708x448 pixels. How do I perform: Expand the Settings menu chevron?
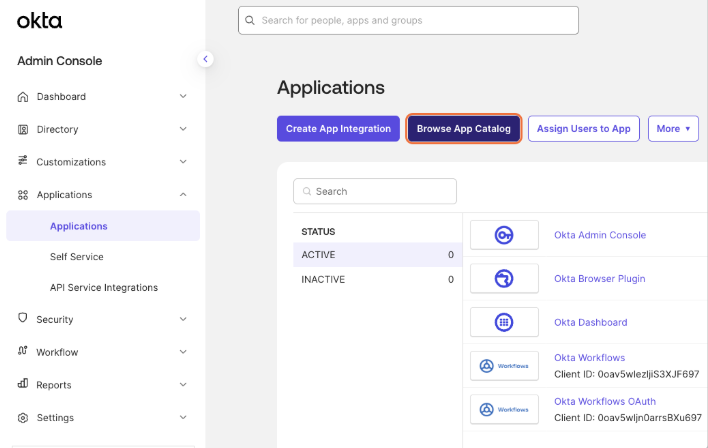click(x=183, y=417)
